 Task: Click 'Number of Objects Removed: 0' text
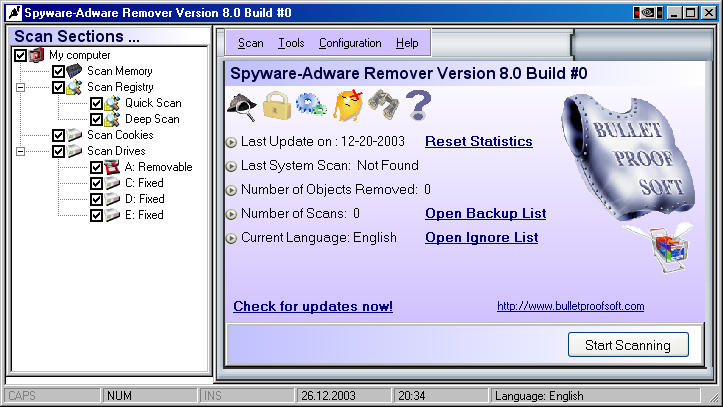[336, 189]
